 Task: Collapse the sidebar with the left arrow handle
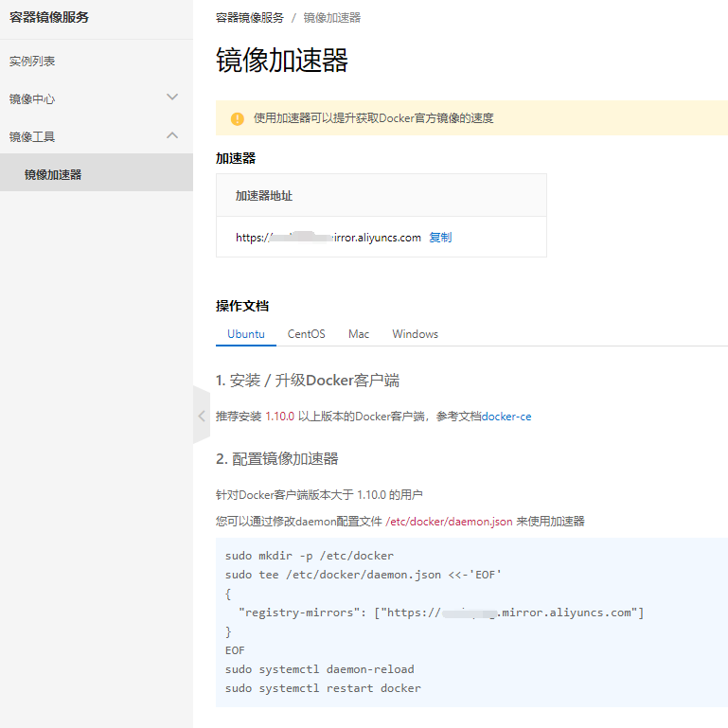pyautogui.click(x=201, y=416)
